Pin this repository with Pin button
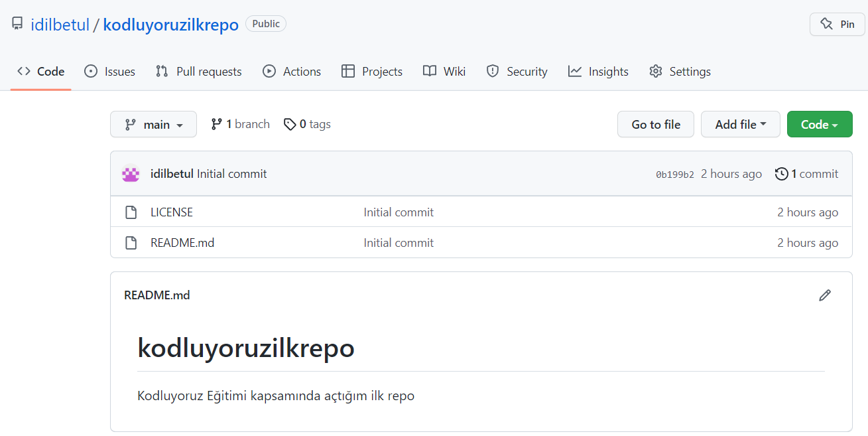This screenshot has width=868, height=436. (x=837, y=24)
